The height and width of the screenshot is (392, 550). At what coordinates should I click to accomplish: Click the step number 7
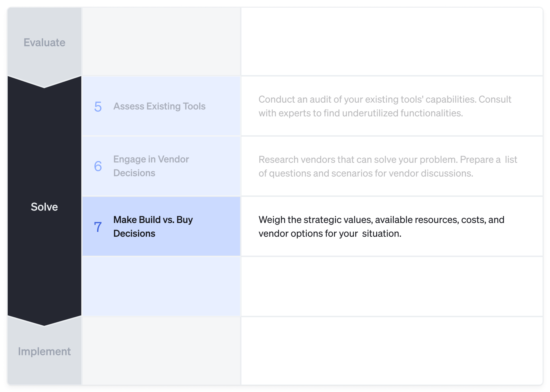tap(98, 227)
